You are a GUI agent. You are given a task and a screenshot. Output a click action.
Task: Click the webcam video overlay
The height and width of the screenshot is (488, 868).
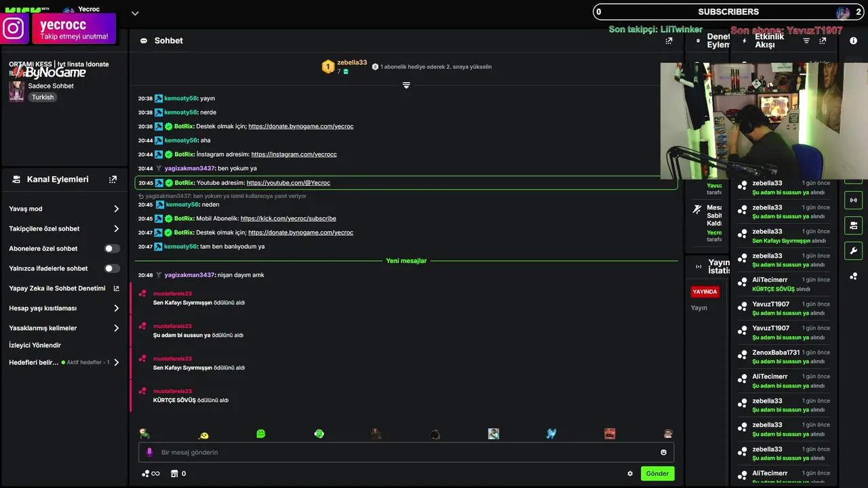[764, 121]
